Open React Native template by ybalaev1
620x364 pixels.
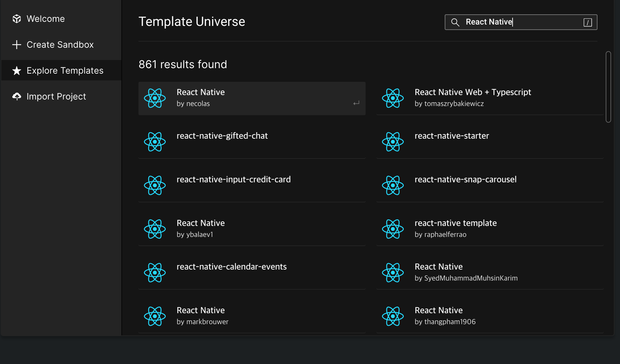tap(252, 229)
